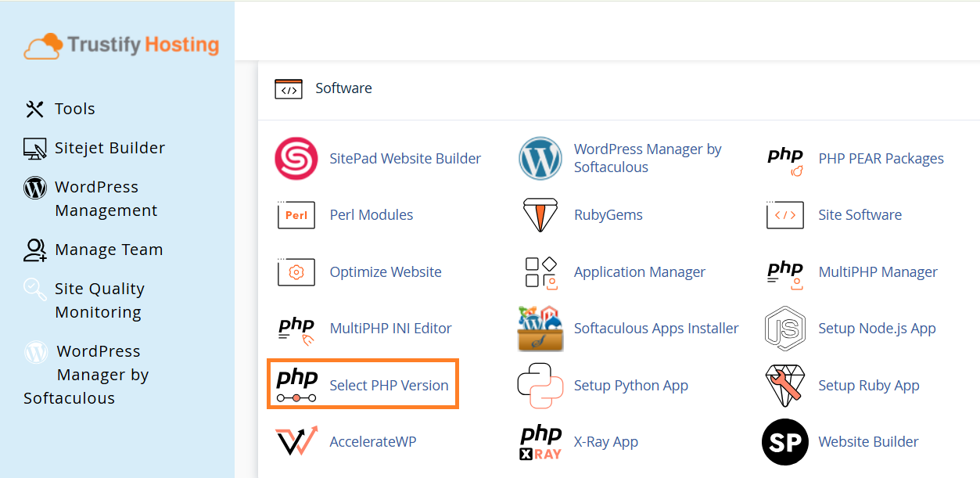Open Site Quality Monitoring in the sidebar
The height and width of the screenshot is (478, 980).
point(99,300)
